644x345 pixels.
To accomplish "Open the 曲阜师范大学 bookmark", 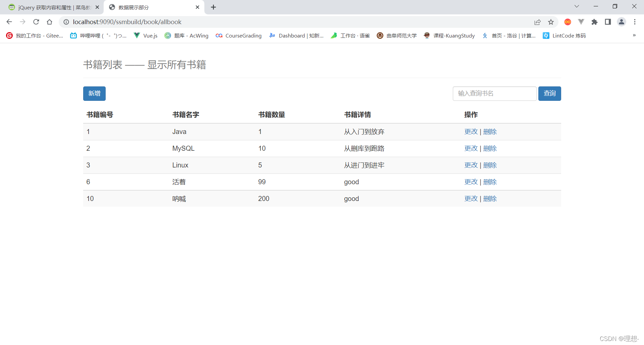I will [396, 36].
